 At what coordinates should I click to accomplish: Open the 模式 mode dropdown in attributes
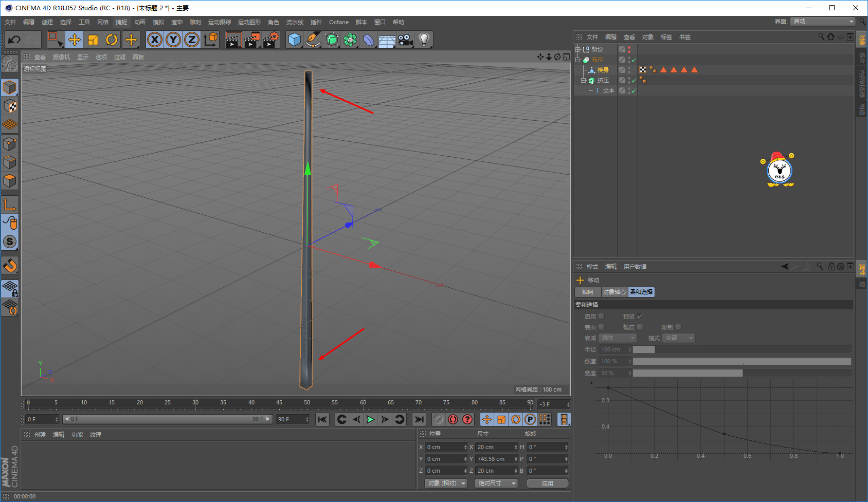(679, 338)
